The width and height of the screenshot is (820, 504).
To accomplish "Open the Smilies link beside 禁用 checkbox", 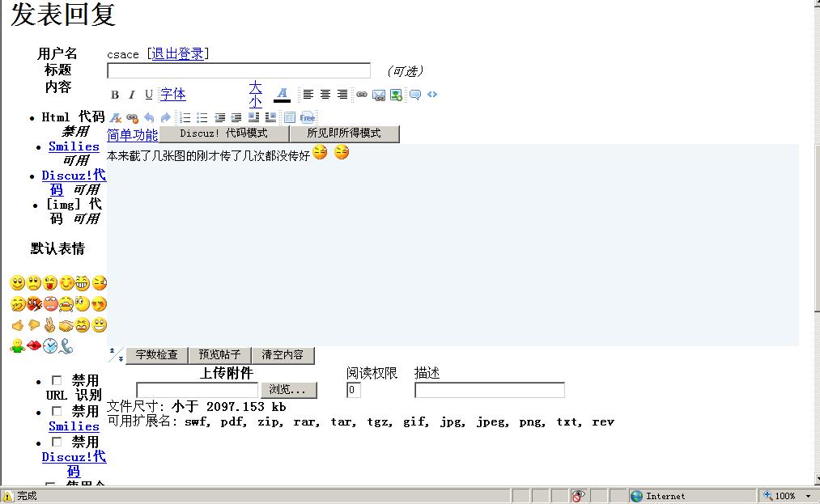I will pyautogui.click(x=74, y=426).
